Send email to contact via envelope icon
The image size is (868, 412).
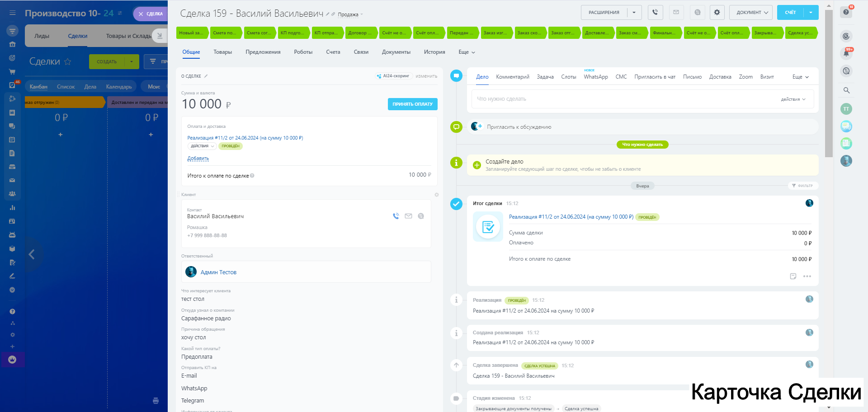coord(408,216)
